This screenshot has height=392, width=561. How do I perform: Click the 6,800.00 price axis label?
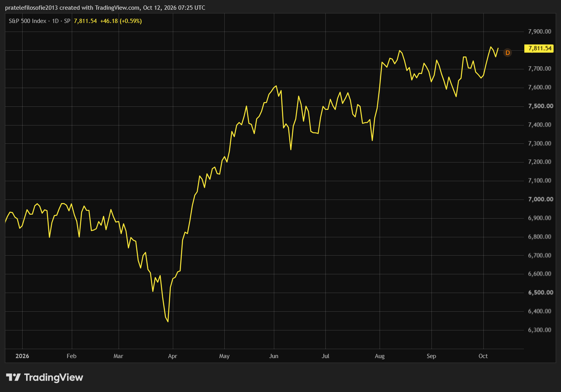point(540,237)
